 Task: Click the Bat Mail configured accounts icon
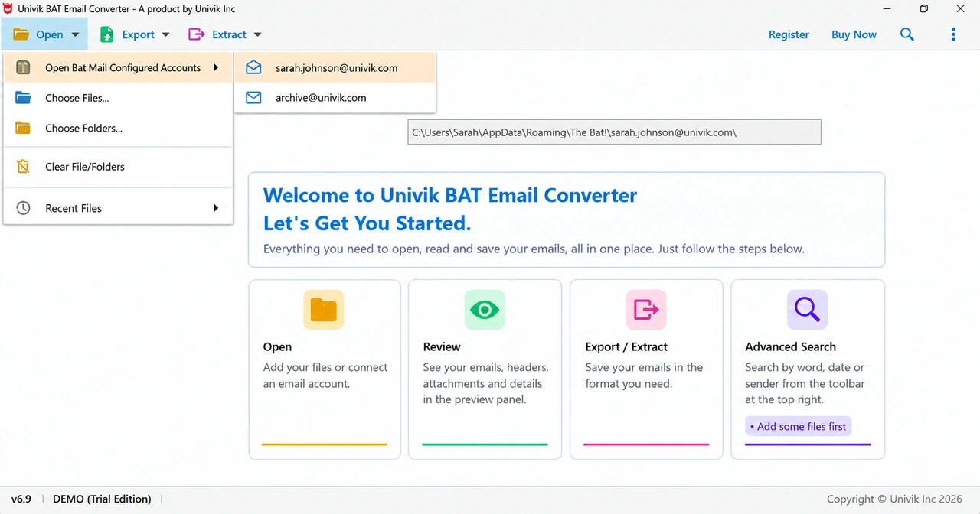(x=23, y=67)
